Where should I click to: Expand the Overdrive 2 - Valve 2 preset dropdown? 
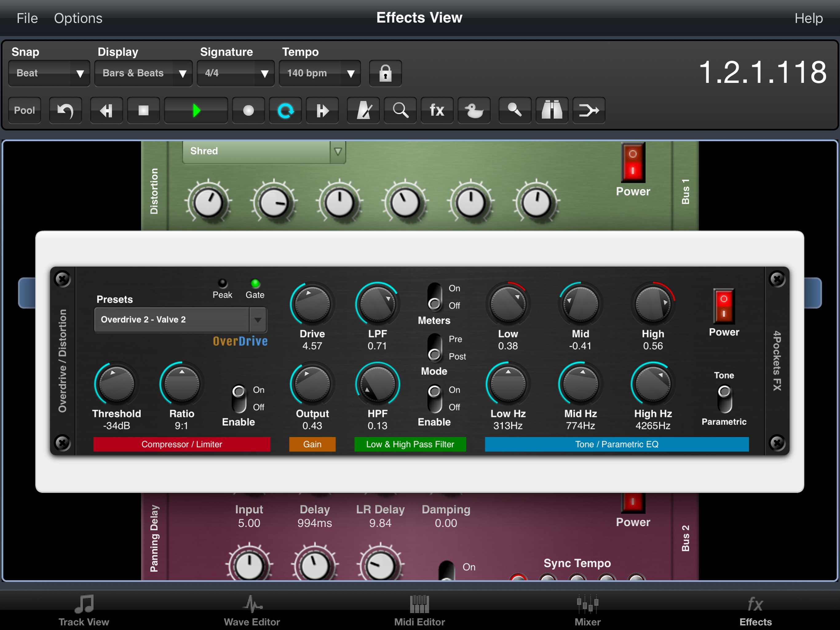pos(258,320)
